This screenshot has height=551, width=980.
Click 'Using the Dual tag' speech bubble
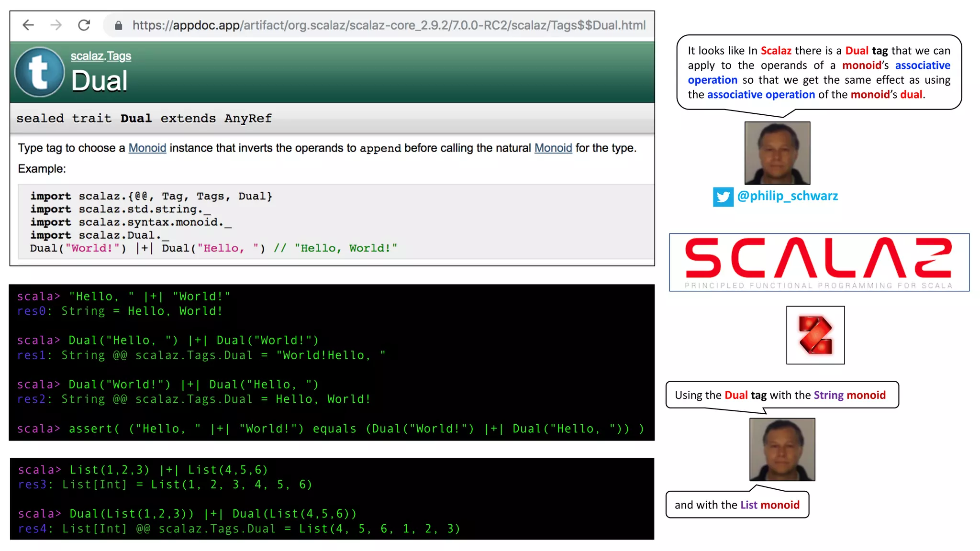coord(782,395)
